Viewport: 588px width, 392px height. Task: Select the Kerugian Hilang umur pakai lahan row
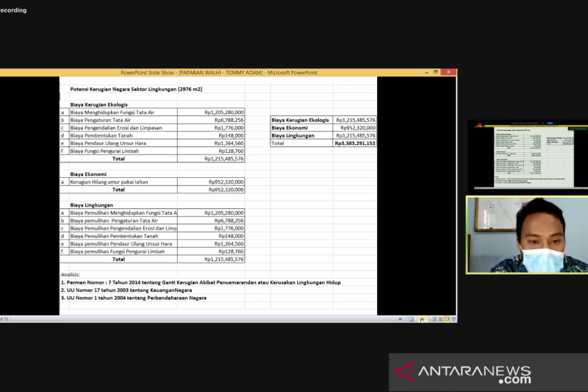coord(123,182)
